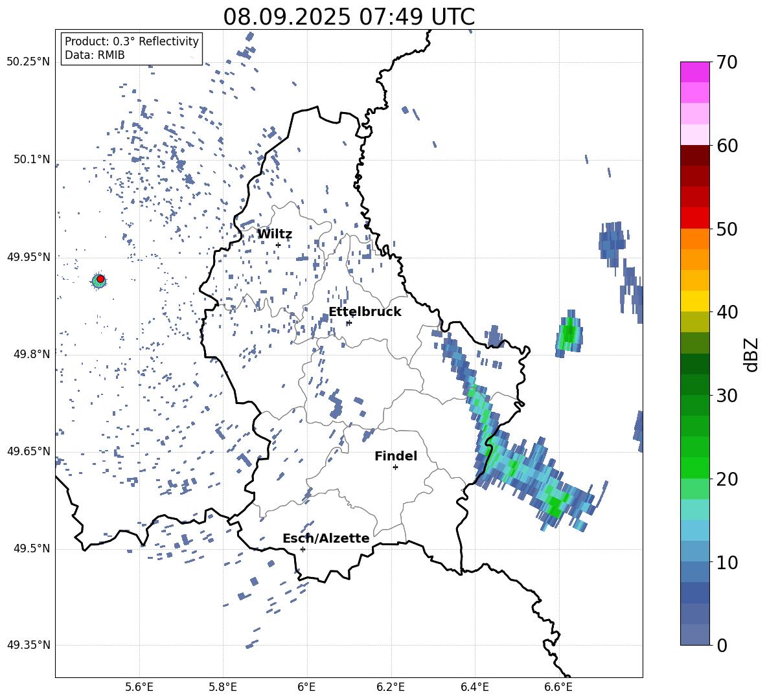Click the 6.2°E longitude label
The height and width of the screenshot is (700, 767).
[x=391, y=688]
